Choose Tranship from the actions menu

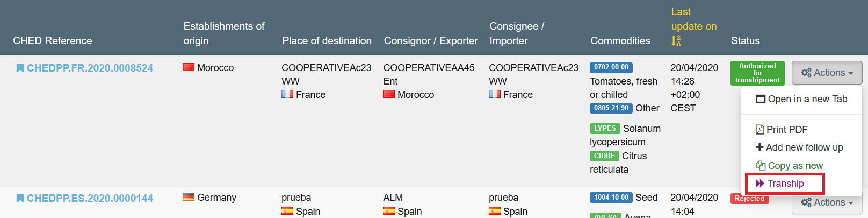click(785, 184)
